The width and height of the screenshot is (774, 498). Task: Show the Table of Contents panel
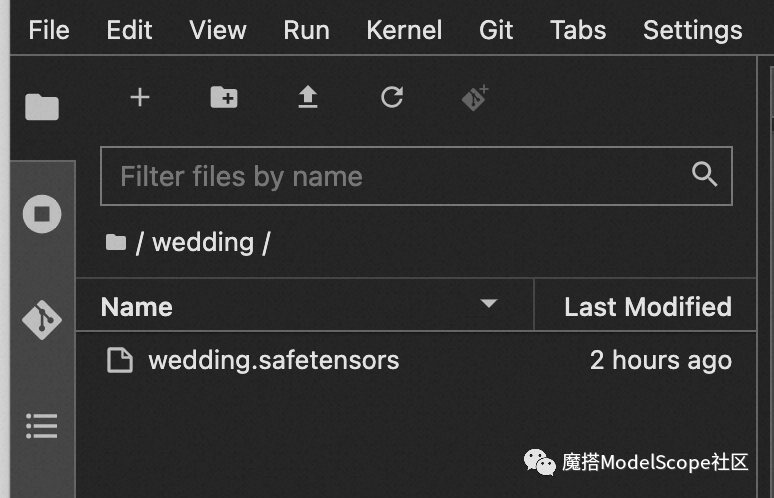coord(42,425)
